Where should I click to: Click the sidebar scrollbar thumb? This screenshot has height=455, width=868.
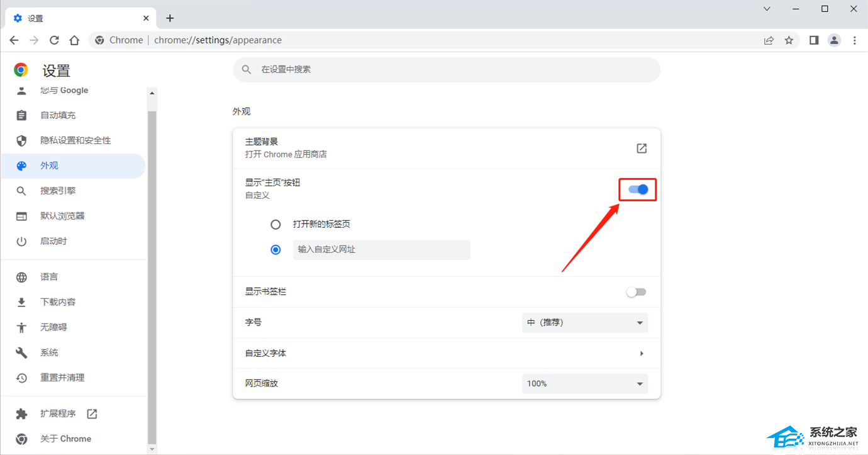point(152,277)
